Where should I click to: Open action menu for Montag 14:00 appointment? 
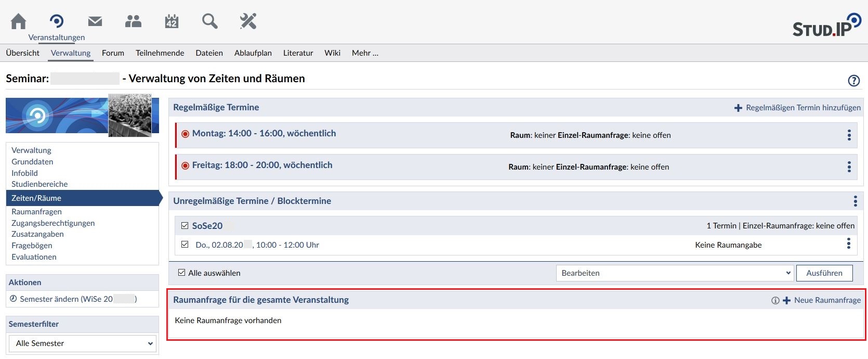[849, 135]
